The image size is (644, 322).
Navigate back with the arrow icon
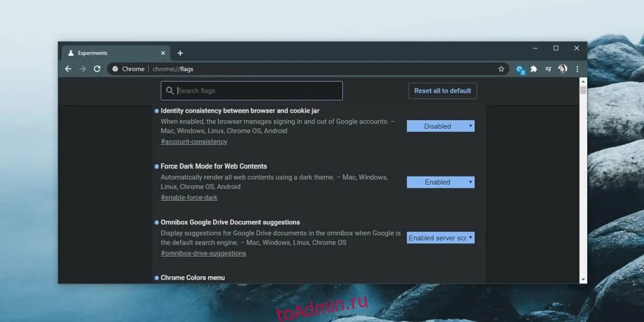(68, 69)
